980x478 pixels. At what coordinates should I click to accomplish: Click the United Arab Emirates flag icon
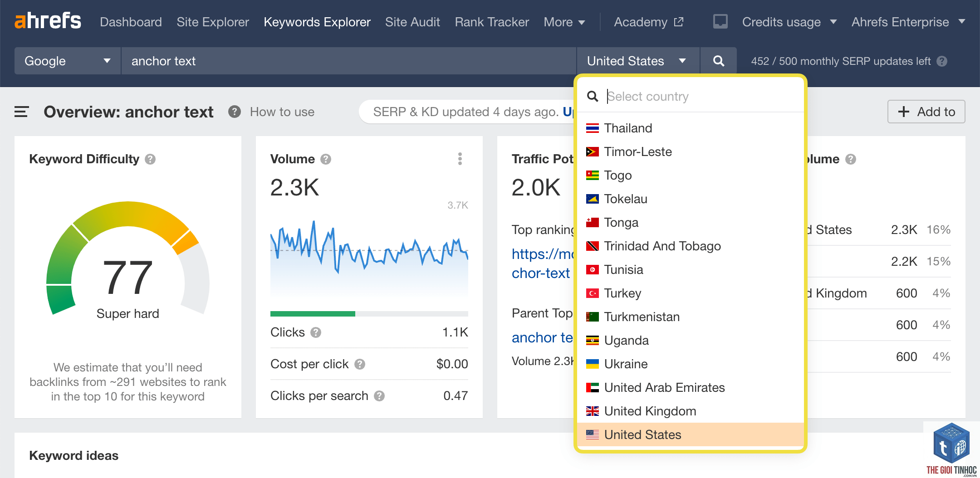pyautogui.click(x=592, y=388)
